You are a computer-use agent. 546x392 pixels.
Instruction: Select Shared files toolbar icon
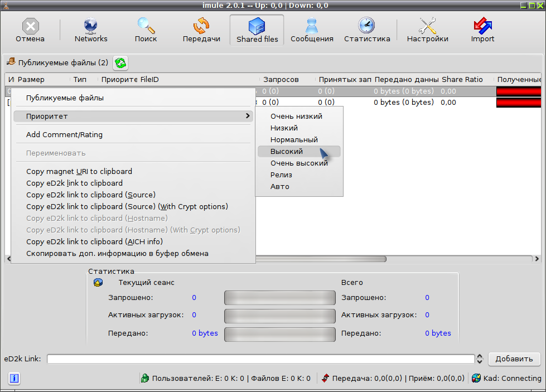257,26
